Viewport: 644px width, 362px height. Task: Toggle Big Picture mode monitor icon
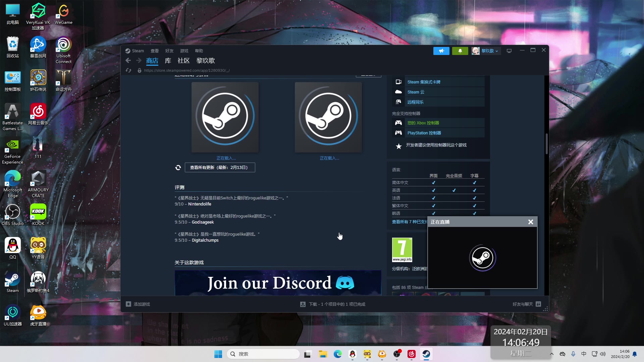point(509,51)
